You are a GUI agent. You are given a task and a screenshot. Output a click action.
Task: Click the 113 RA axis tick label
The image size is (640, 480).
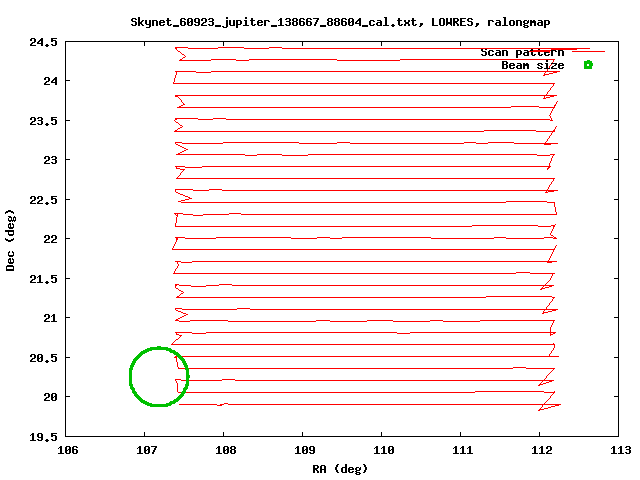[x=621, y=450]
